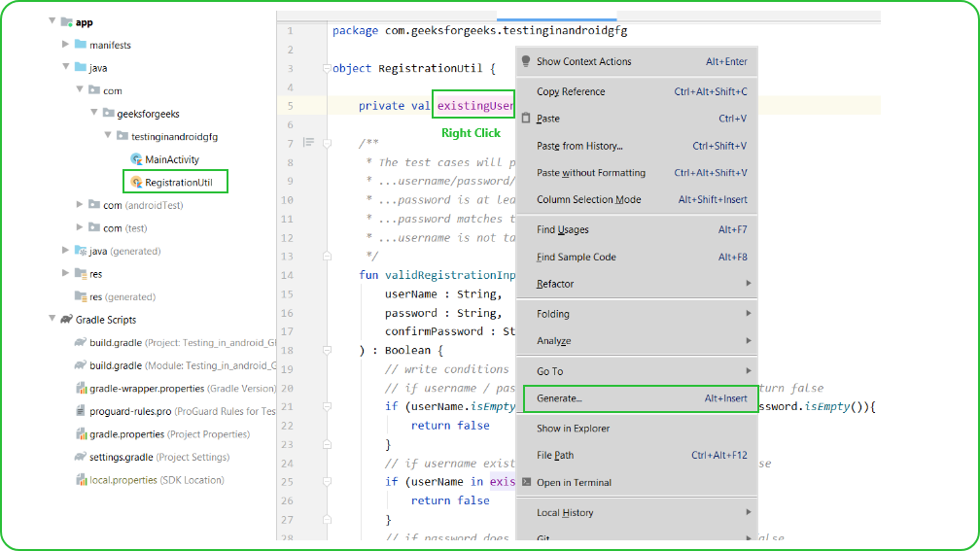Click the existingUser variable in code
Image resolution: width=980 pixels, height=551 pixels.
(x=475, y=106)
